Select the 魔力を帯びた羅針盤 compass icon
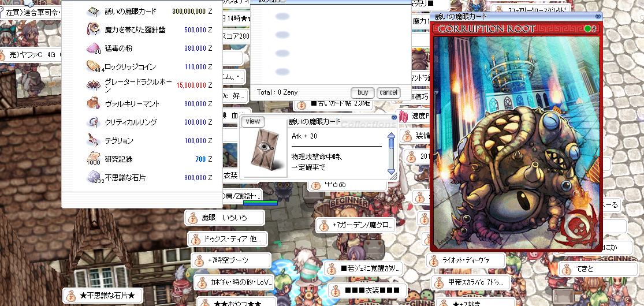Image resolution: width=644 pixels, height=306 pixels. (x=93, y=30)
